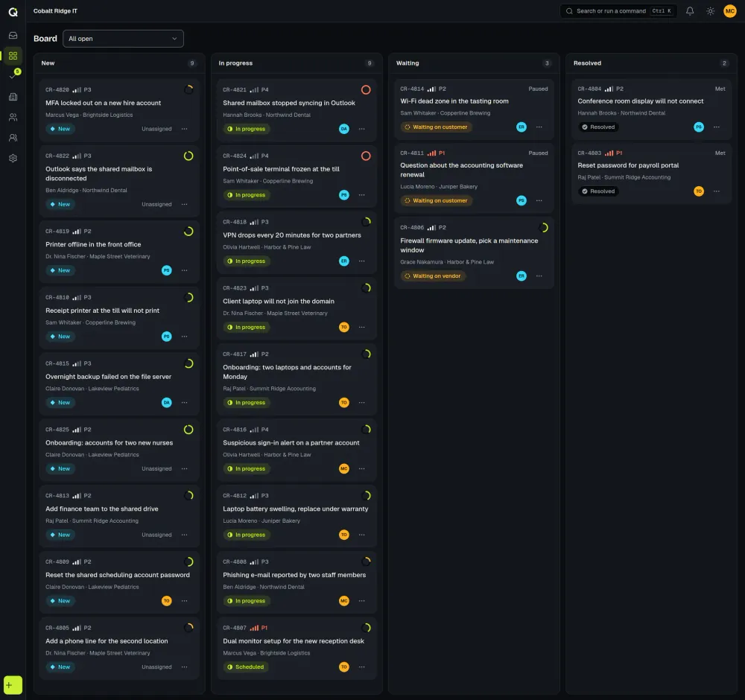Open more menu on VPN drops card
The image size is (745, 700).
click(361, 261)
